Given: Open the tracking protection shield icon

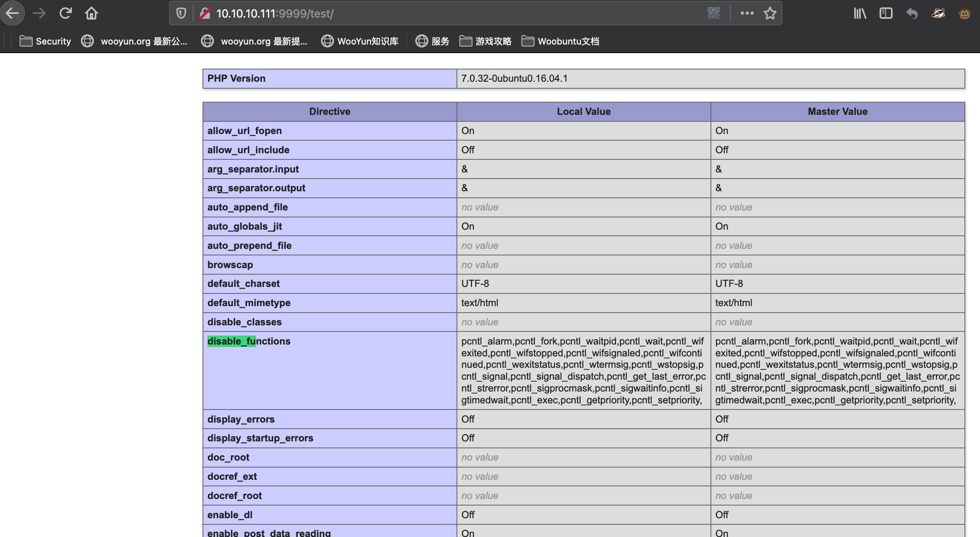Looking at the screenshot, I should click(181, 13).
